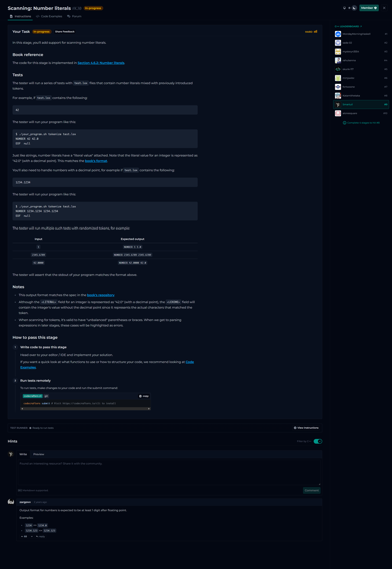Viewport: 392px width, 569px height.
Task: Downvote chevron on zargovv's comment
Action: coord(32,537)
